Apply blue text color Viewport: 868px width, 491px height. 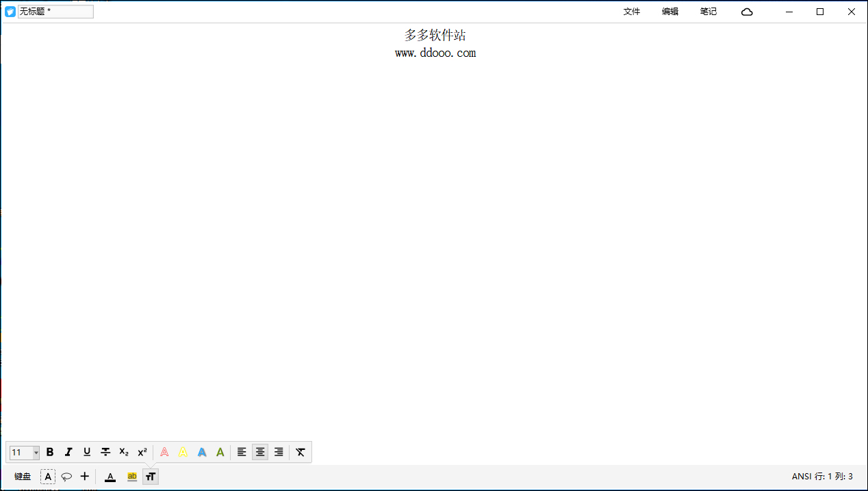[x=201, y=452]
